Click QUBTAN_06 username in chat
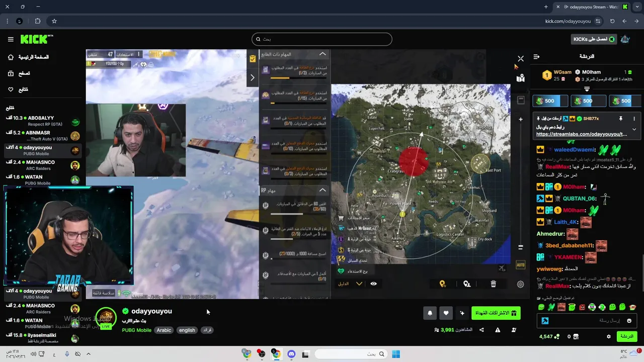Screen dimensions: 644x362 580,199
